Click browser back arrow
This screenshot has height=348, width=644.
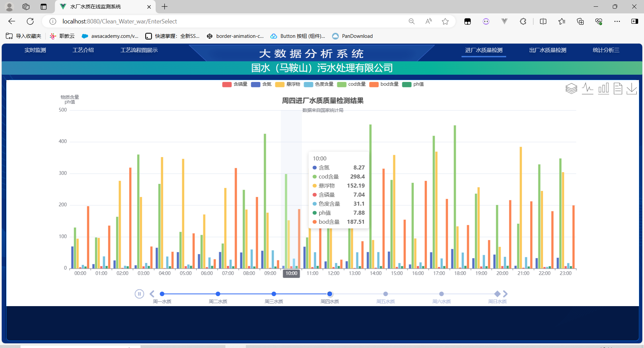tap(12, 21)
